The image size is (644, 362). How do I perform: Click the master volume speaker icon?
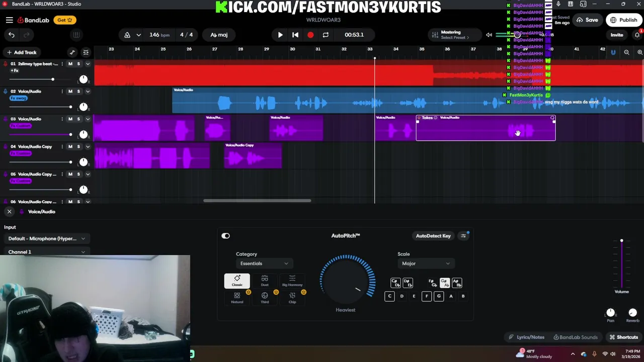(489, 35)
